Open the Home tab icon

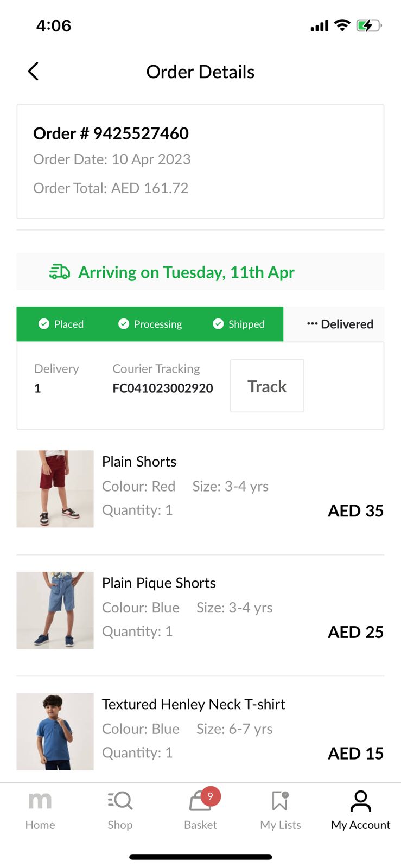tap(40, 801)
